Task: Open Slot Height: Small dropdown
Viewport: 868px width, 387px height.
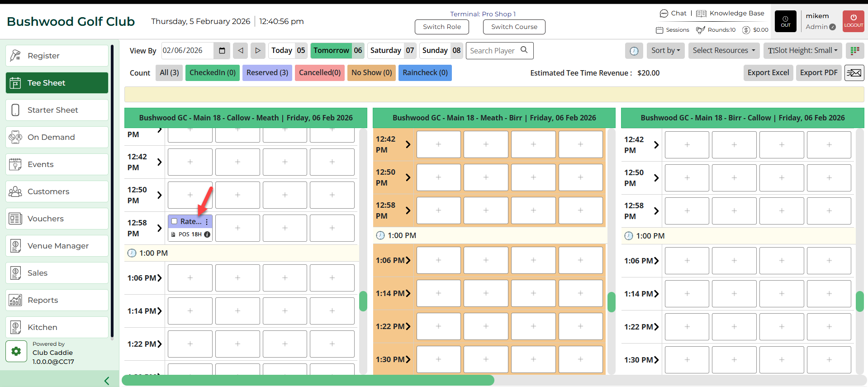Action: pyautogui.click(x=802, y=51)
